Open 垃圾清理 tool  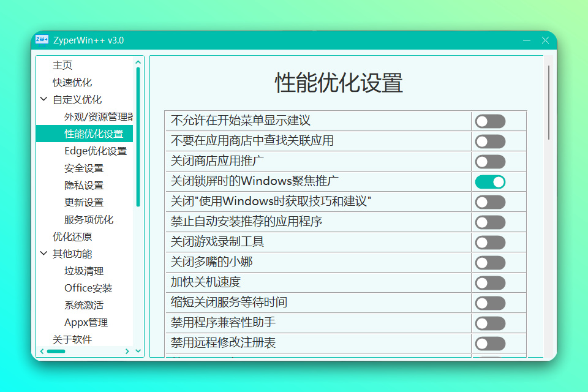pos(84,271)
